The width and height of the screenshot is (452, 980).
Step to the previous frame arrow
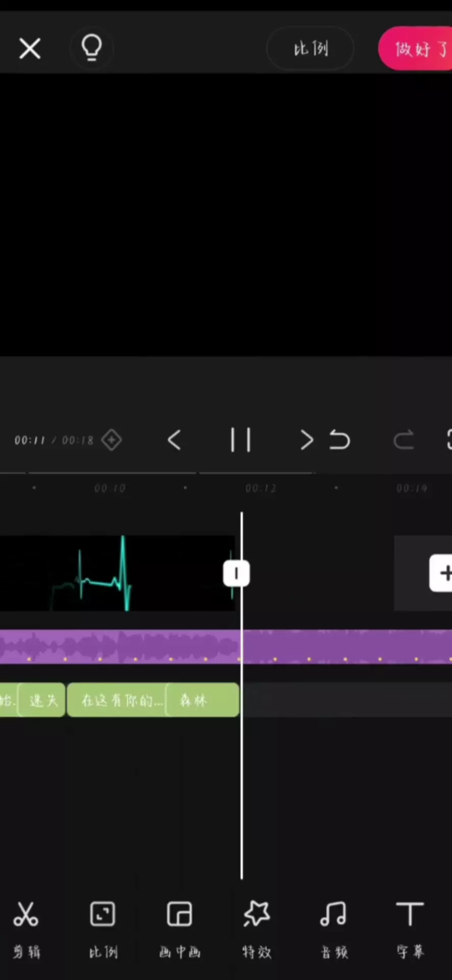(174, 440)
